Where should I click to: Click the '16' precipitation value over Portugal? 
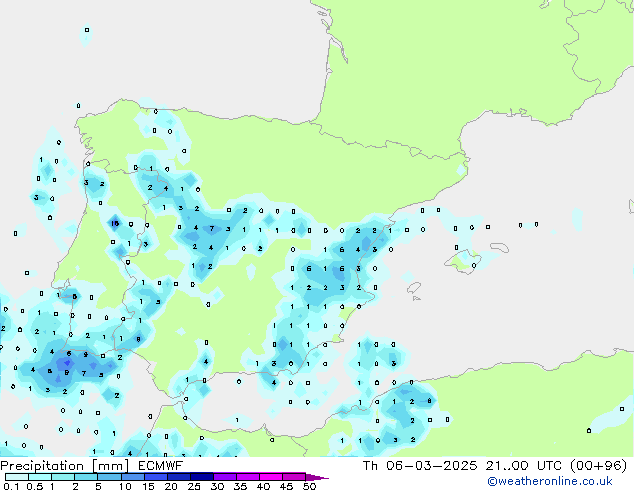click(115, 223)
